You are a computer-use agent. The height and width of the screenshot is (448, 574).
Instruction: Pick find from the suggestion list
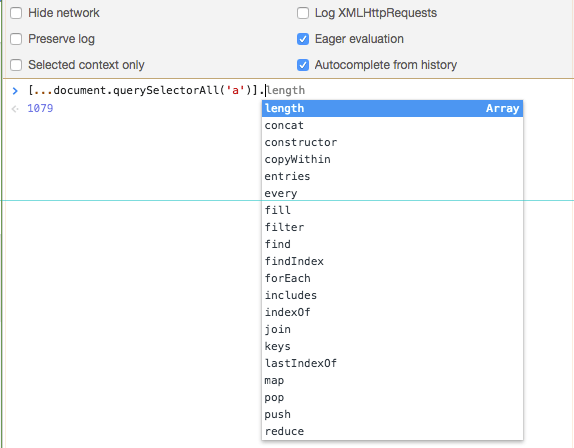[392, 244]
